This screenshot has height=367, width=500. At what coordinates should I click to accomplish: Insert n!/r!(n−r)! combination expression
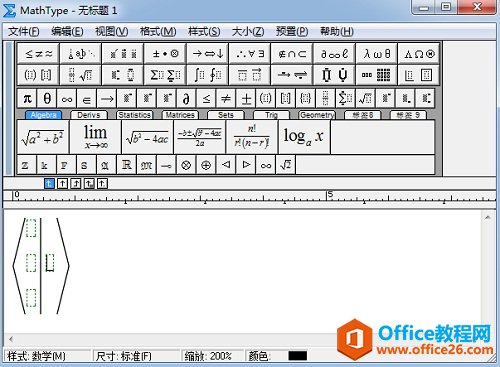[x=252, y=137]
